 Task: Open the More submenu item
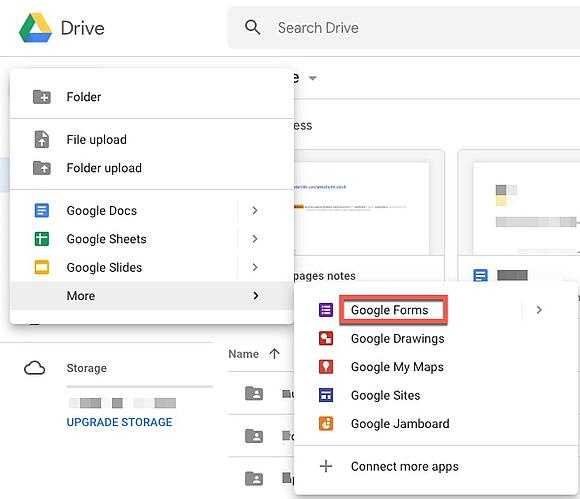click(152, 296)
